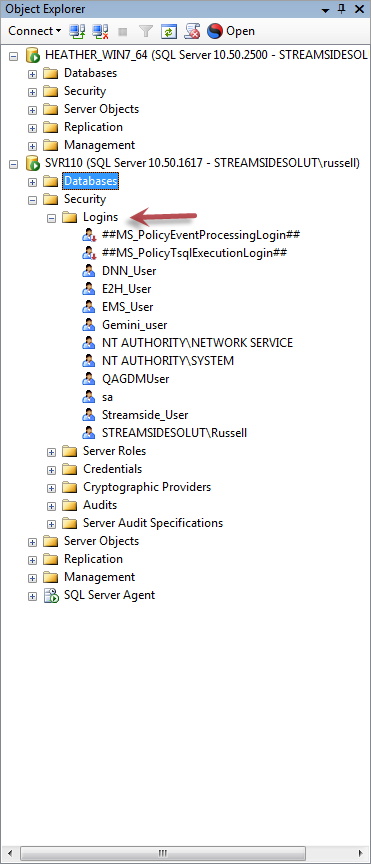
Task: Select the Gemini_user login icon
Action: (89, 325)
